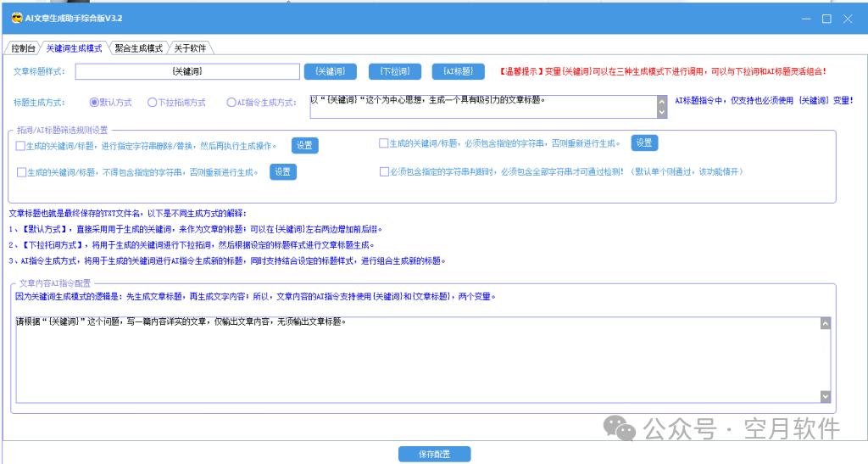The width and height of the screenshot is (868, 464).
Task: Click the app emoji icon in title bar
Action: click(17, 19)
